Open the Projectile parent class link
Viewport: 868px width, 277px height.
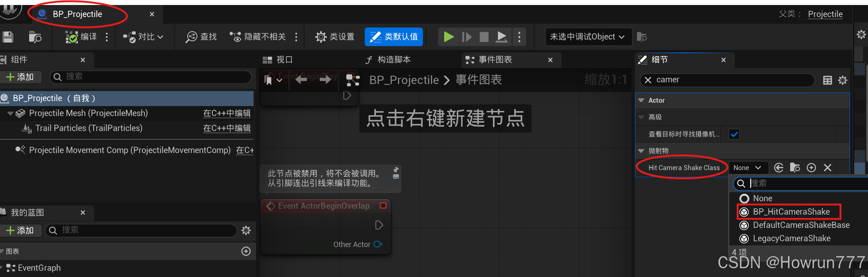click(x=825, y=14)
